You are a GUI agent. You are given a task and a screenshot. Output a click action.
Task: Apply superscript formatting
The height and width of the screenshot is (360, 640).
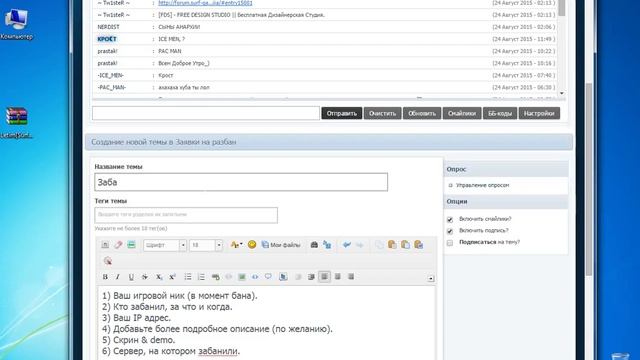(x=172, y=277)
